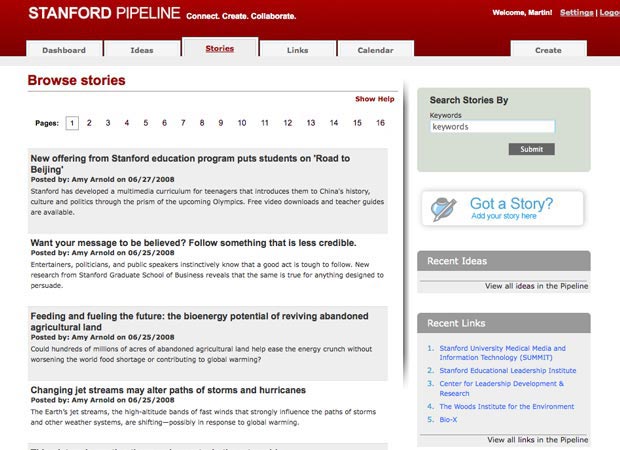Go to page 9 of stories
Image resolution: width=620 pixels, height=450 pixels.
pos(221,123)
